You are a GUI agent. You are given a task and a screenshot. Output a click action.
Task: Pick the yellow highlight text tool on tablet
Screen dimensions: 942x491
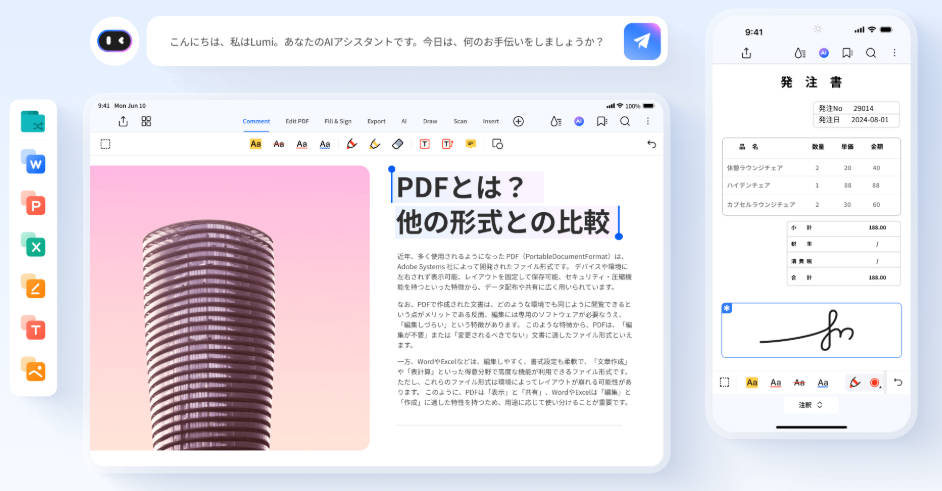(255, 144)
